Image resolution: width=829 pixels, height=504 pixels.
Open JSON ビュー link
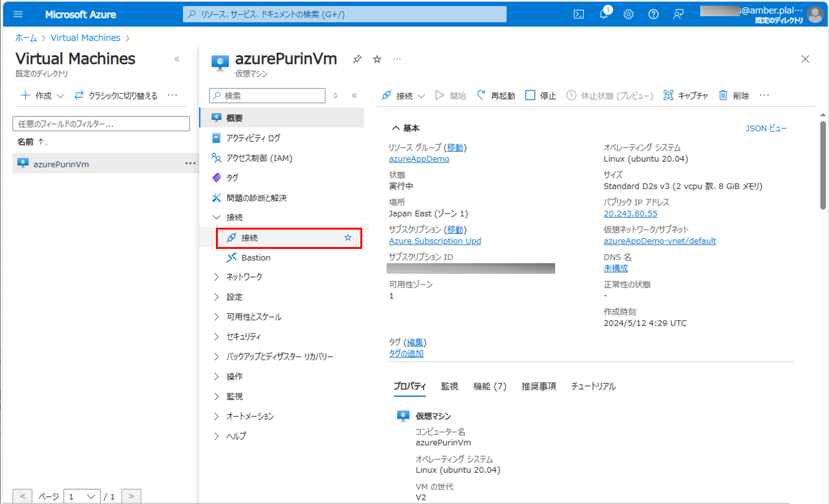766,128
